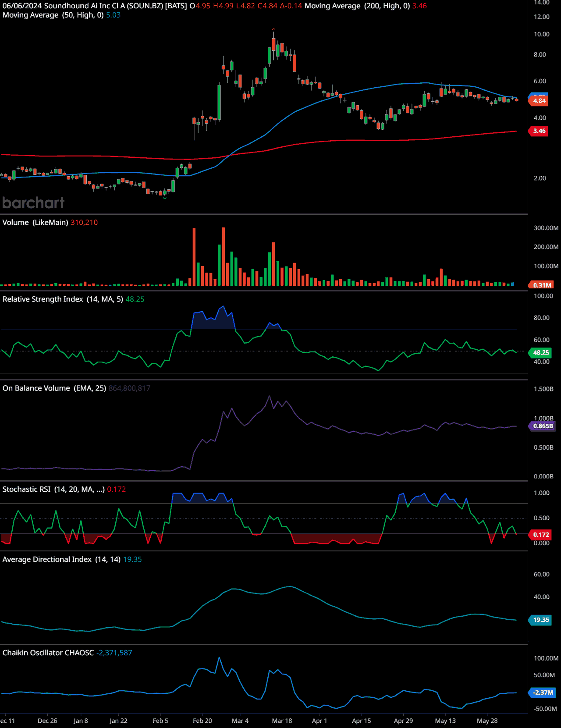
Task: Click the 4.84 last price badge
Action: (x=539, y=101)
